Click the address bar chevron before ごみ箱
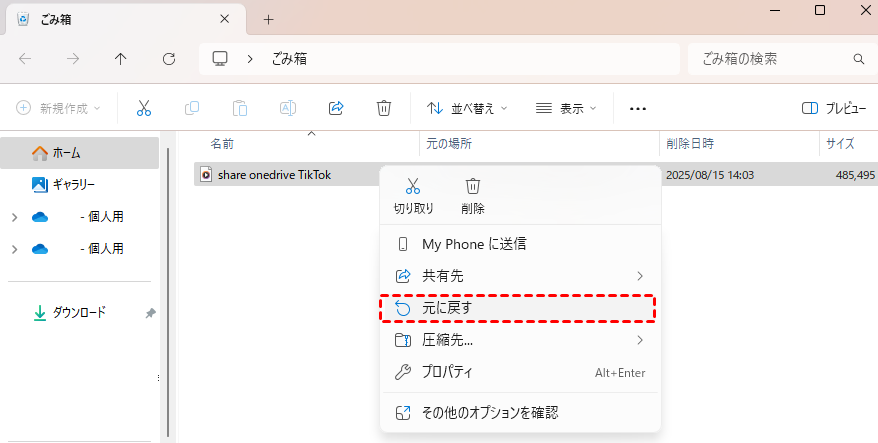This screenshot has height=443, width=878. click(x=250, y=59)
